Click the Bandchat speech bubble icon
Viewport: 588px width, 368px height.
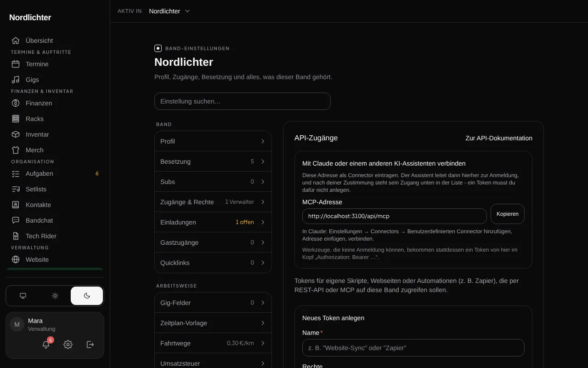click(x=16, y=220)
